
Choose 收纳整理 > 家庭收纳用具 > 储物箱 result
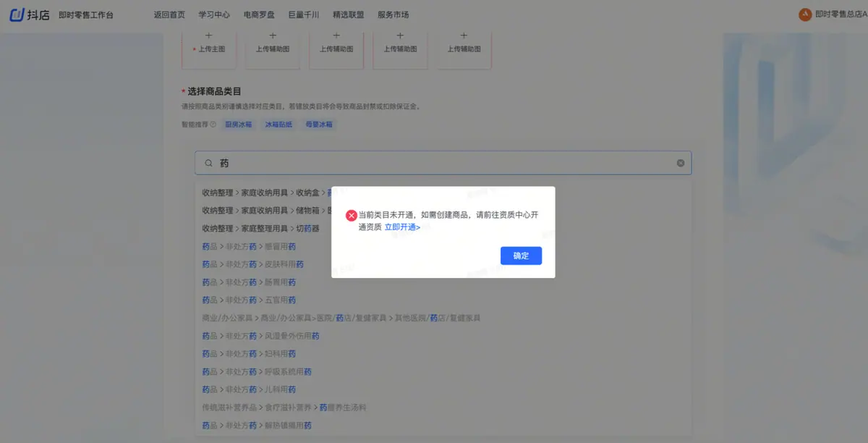[266, 211]
